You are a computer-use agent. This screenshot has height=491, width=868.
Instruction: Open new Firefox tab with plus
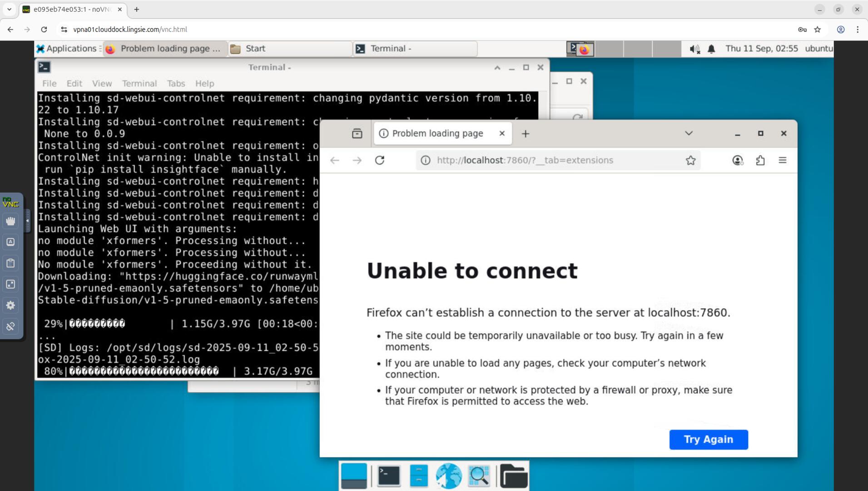pyautogui.click(x=526, y=134)
